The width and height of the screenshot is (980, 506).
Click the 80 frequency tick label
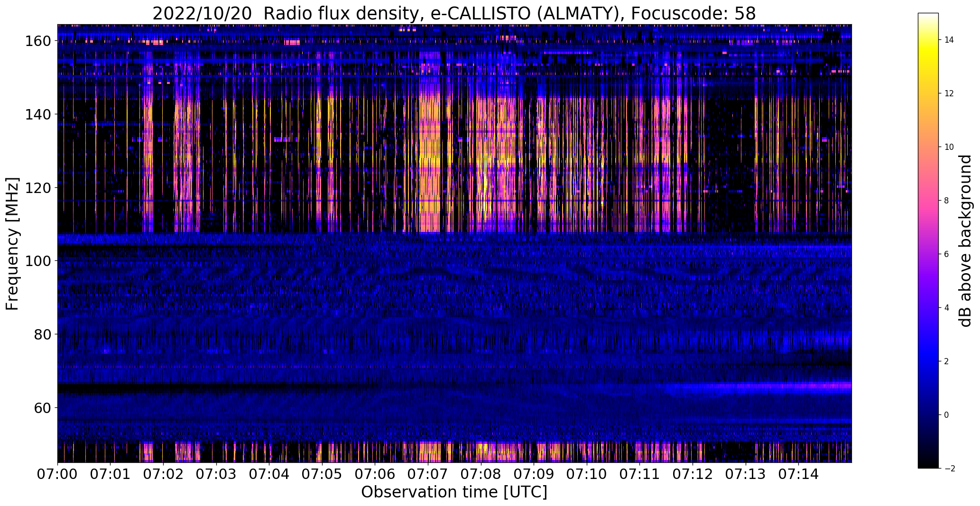coord(44,334)
